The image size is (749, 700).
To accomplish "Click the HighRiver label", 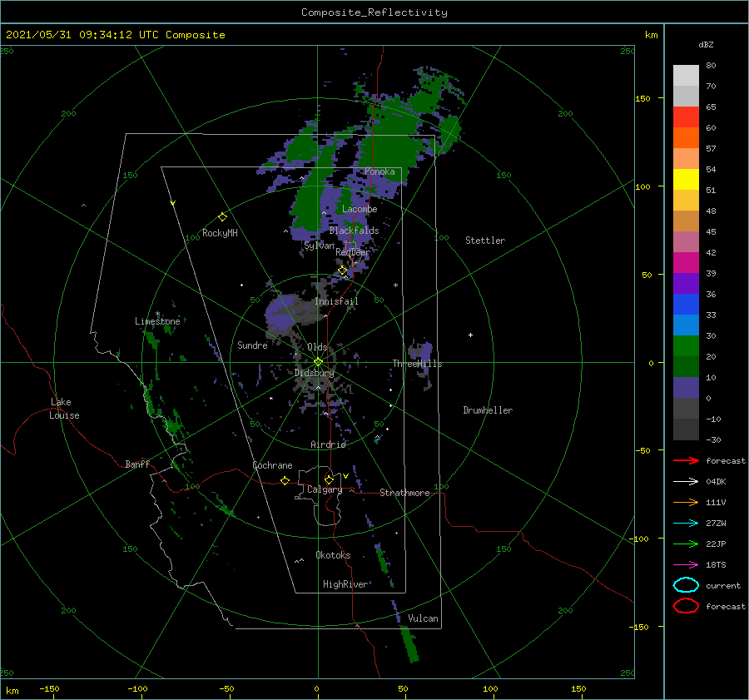I will (x=345, y=584).
